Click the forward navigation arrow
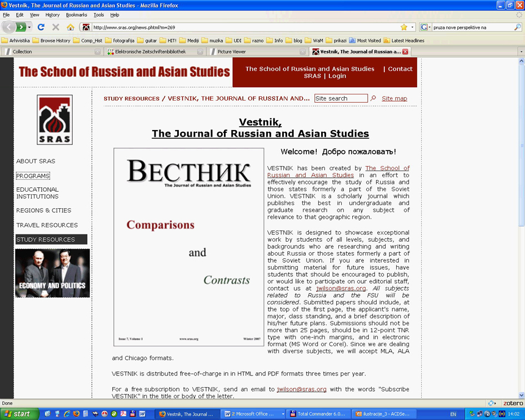This screenshot has width=525, height=420. point(21,27)
